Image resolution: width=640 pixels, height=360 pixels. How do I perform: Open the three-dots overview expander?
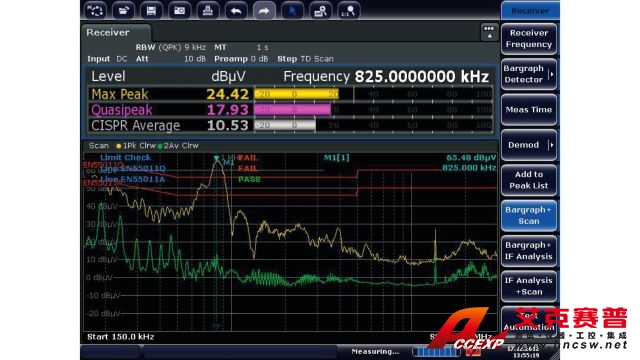point(489,32)
